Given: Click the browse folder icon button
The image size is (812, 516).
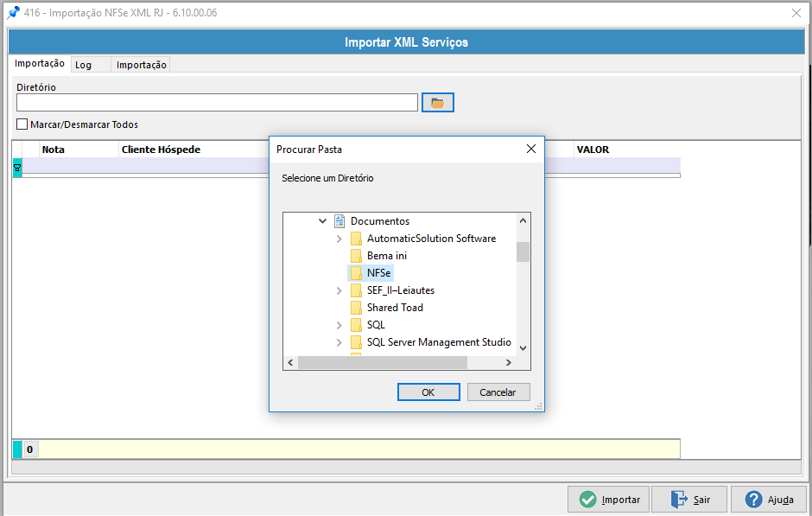Looking at the screenshot, I should [438, 103].
